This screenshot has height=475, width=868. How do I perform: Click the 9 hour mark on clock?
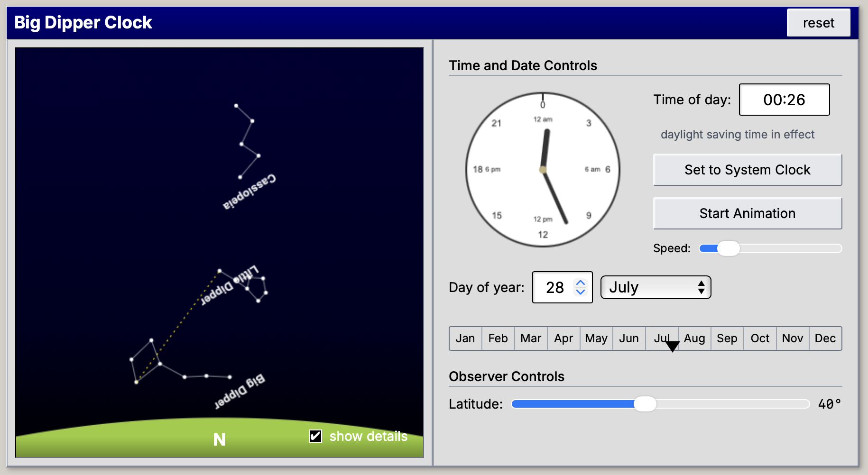pyautogui.click(x=589, y=216)
